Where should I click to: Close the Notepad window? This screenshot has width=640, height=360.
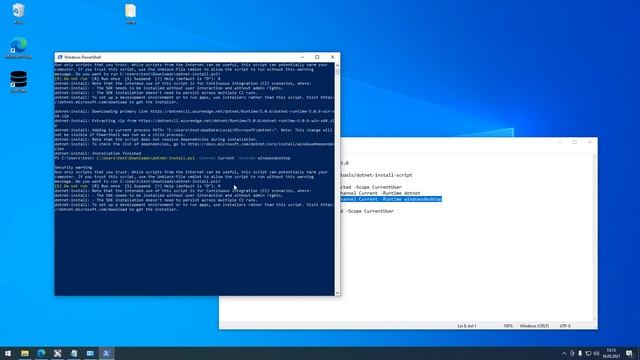[590, 142]
